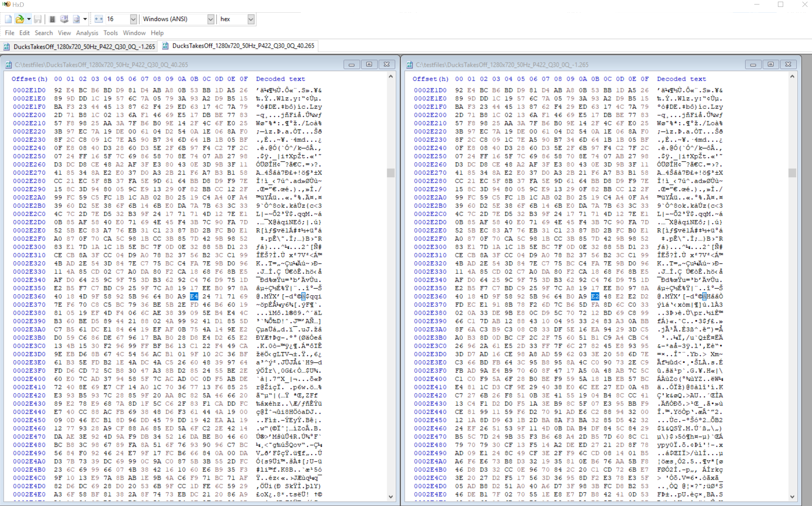
Task: Open a file using the folder icon
Action: click(x=20, y=19)
